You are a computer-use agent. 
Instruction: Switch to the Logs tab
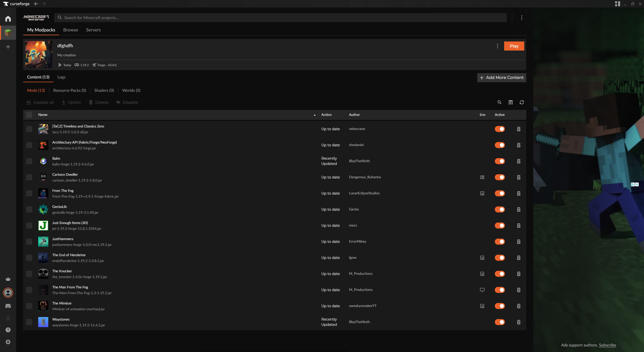pyautogui.click(x=61, y=77)
